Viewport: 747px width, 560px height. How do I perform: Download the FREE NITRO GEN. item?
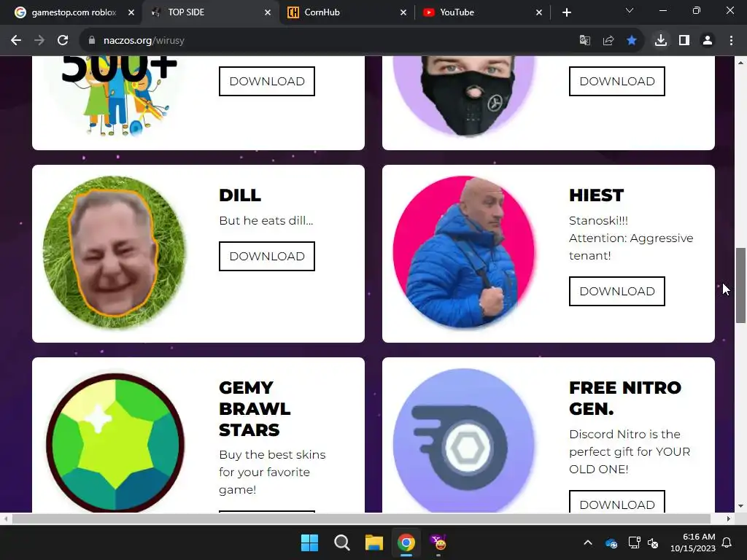pyautogui.click(x=617, y=502)
